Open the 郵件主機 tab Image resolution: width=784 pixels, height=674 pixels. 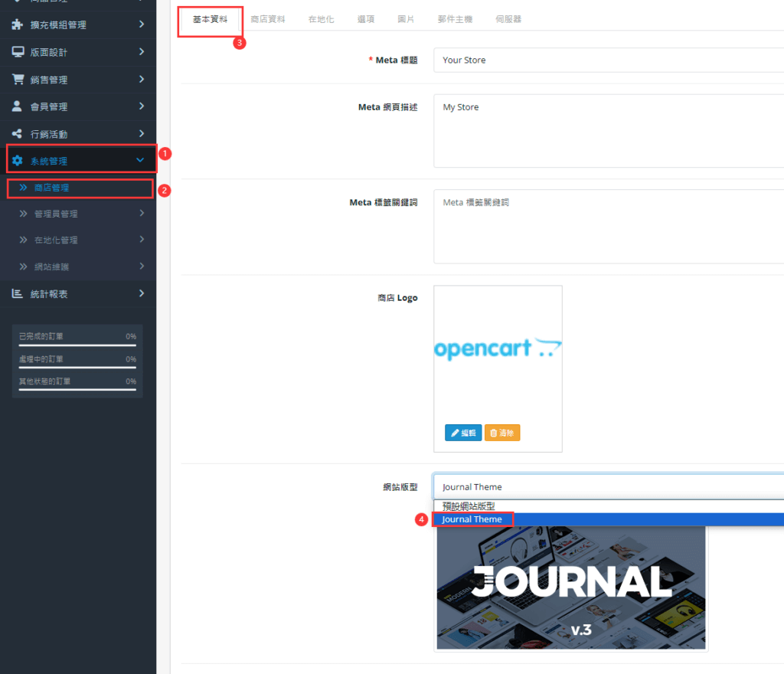[455, 19]
